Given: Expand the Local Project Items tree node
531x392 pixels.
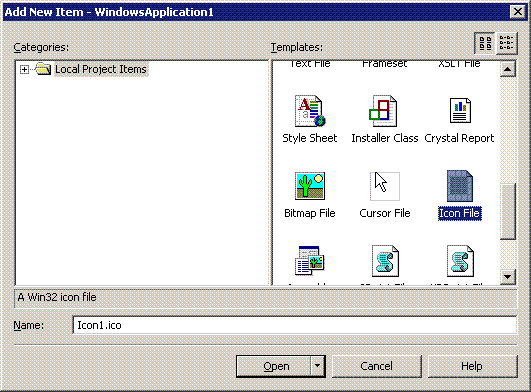Looking at the screenshot, I should point(24,69).
